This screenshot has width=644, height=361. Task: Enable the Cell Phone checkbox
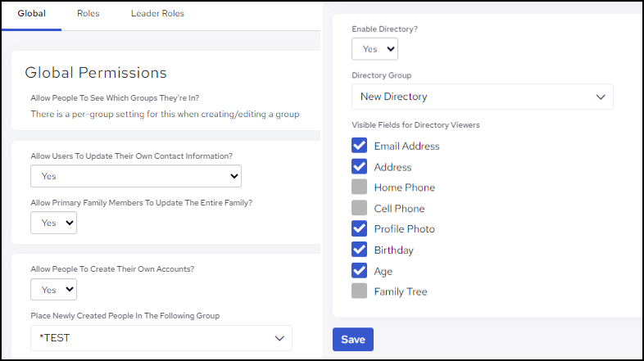click(360, 208)
